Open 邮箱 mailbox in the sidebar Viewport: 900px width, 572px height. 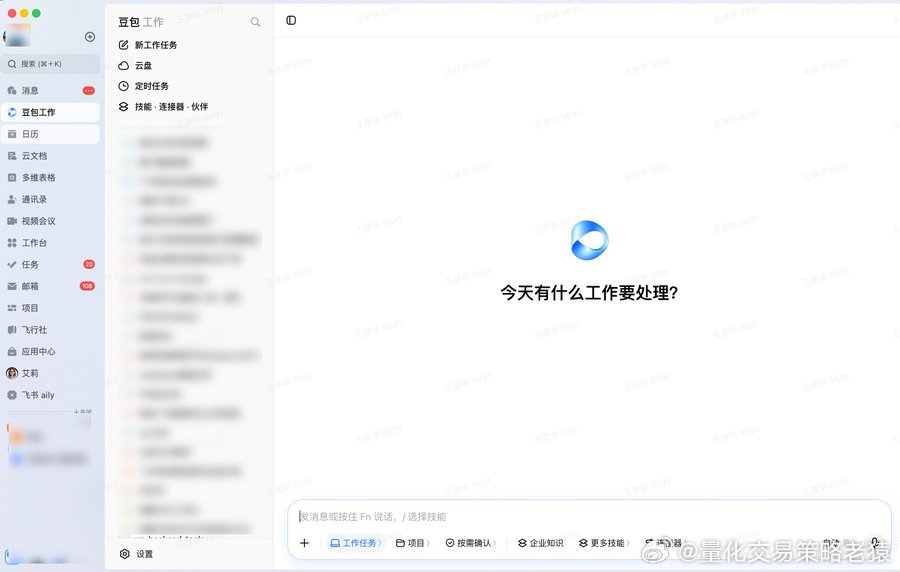point(51,286)
